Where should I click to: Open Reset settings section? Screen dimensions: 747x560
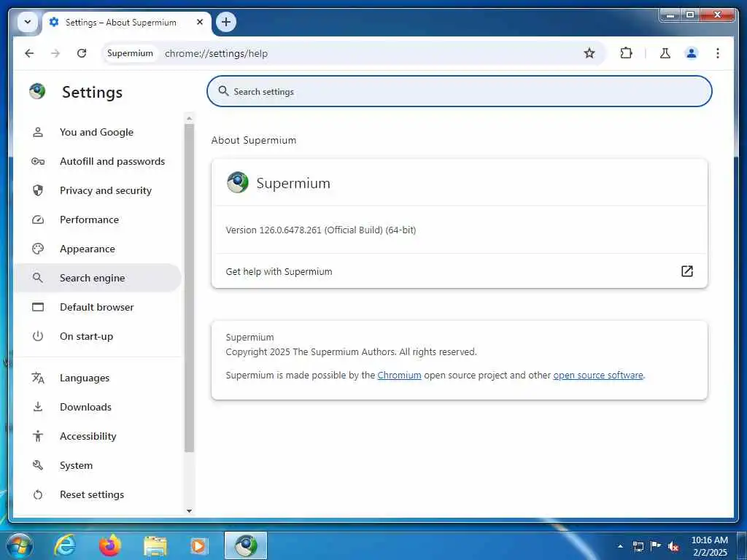97,494
